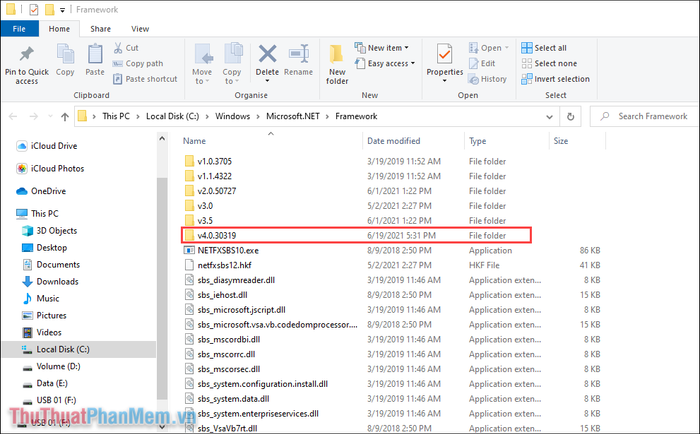Screen dimensions: 700x434
Task: Click Select none
Action: point(549,63)
